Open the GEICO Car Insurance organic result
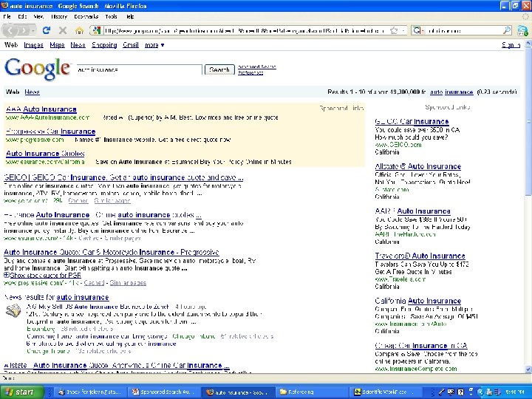The height and width of the screenshot is (399, 532). [123, 177]
